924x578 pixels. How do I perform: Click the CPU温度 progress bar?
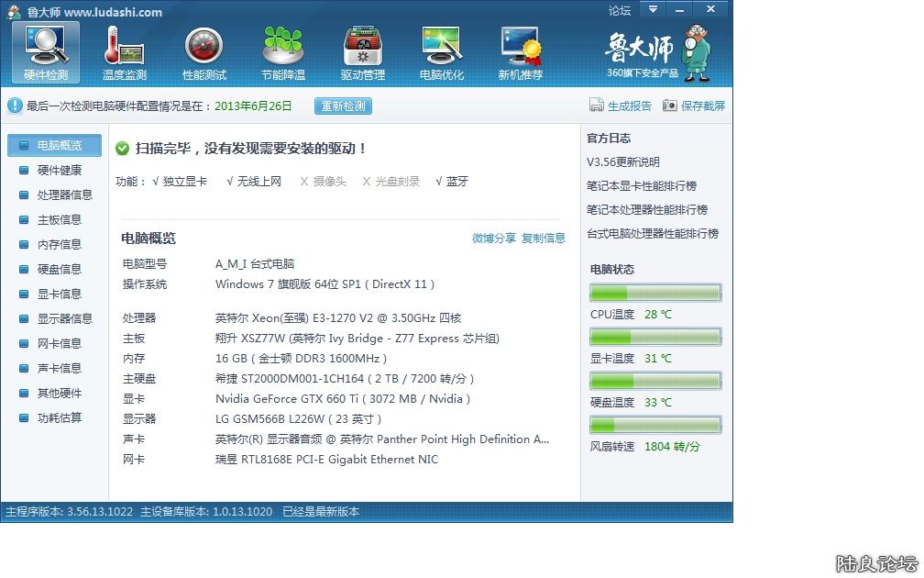[655, 293]
